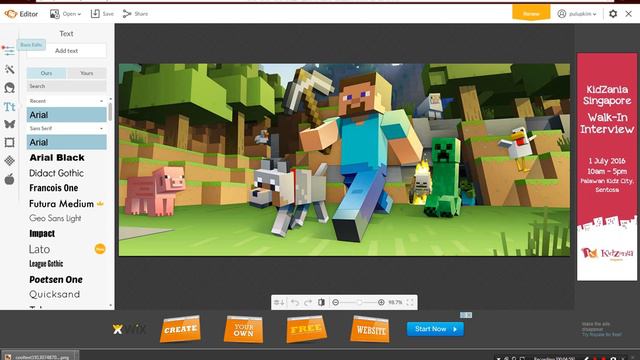Screen dimensions: 640x360
Task: Select the Lato font
Action: pyautogui.click(x=40, y=249)
